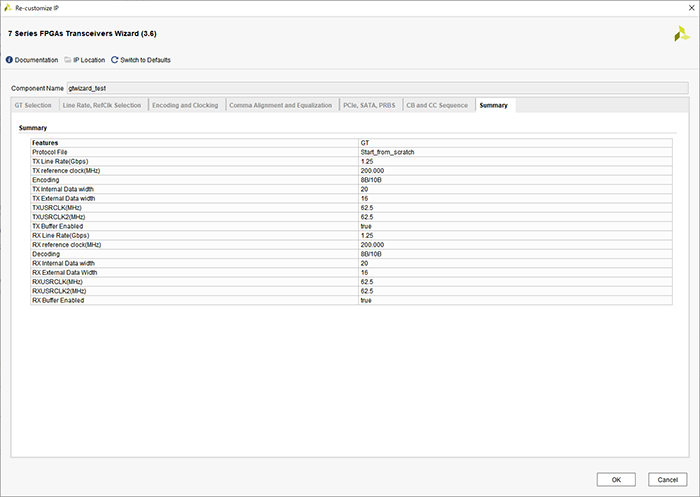Go to Comma Alignment and Equalization tab

(x=280, y=105)
